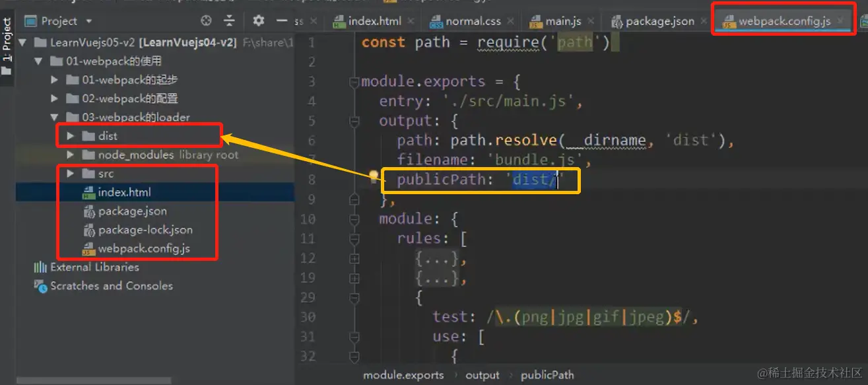Click the intention lightbulb on line 8

(374, 176)
